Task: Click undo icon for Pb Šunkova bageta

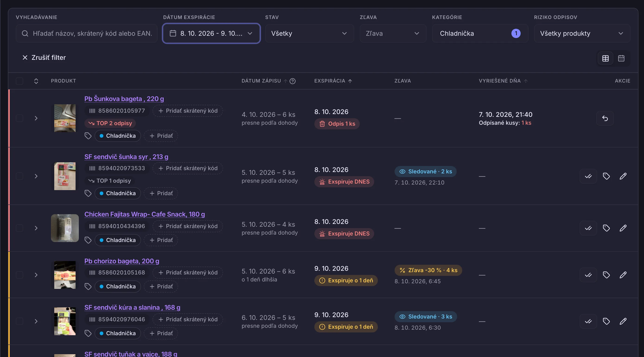Action: [x=605, y=118]
